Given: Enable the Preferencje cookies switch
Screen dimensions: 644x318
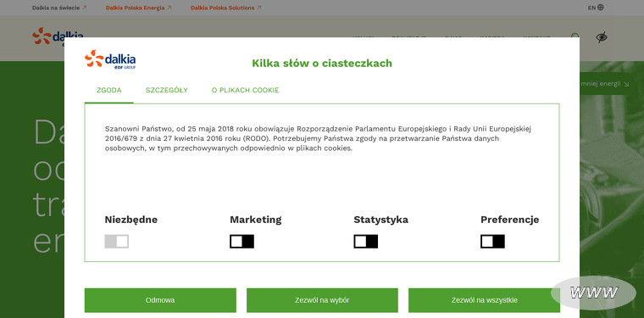Looking at the screenshot, I should pyautogui.click(x=493, y=242).
